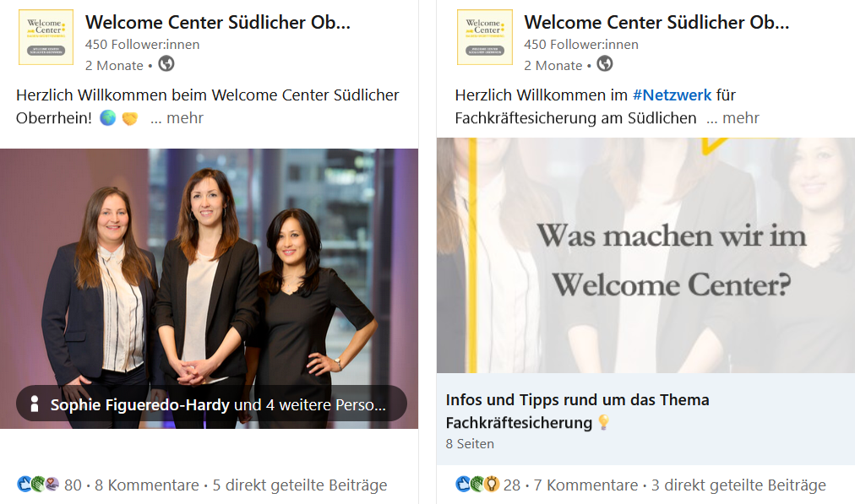855x504 pixels.
Task: Show 5 direkt geteilte Beiträge
Action: click(299, 485)
